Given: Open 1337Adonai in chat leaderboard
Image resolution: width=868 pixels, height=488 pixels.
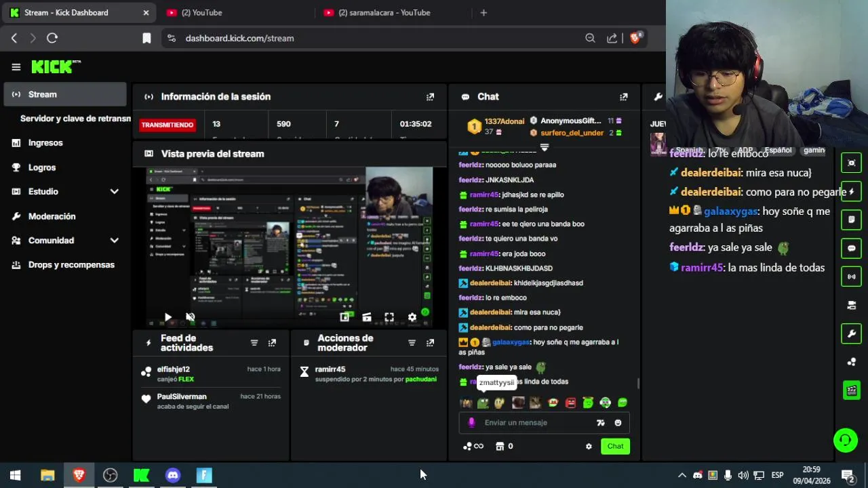Looking at the screenshot, I should click(504, 121).
